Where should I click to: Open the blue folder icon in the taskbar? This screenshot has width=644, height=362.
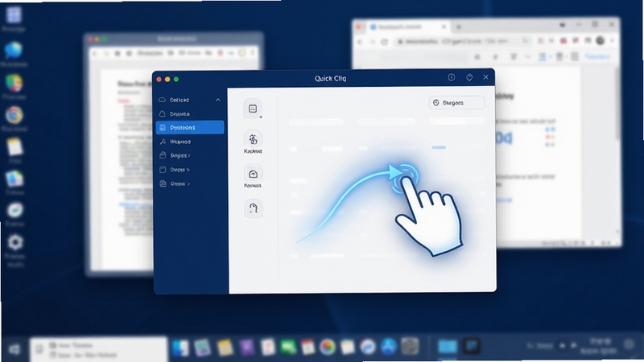448,347
